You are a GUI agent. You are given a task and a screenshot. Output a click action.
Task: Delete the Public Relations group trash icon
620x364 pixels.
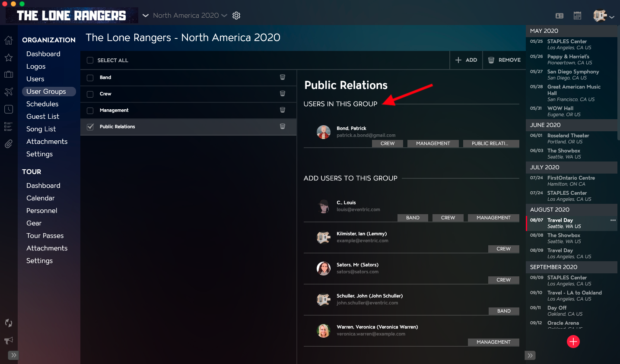pos(283,127)
